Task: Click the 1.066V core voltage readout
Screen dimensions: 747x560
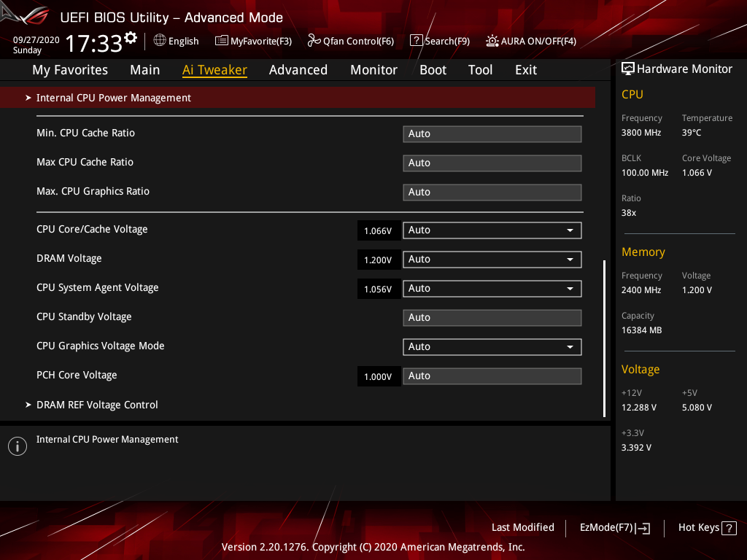Action: [x=379, y=231]
